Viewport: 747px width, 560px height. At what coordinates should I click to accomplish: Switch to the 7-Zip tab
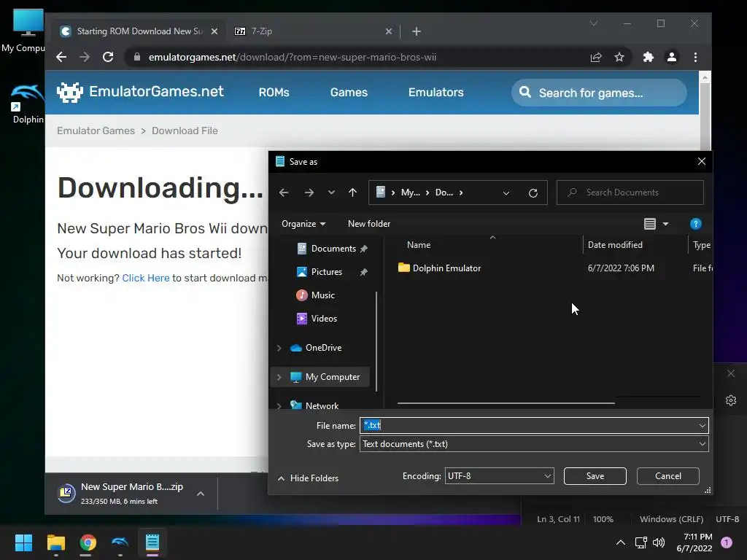(x=313, y=31)
